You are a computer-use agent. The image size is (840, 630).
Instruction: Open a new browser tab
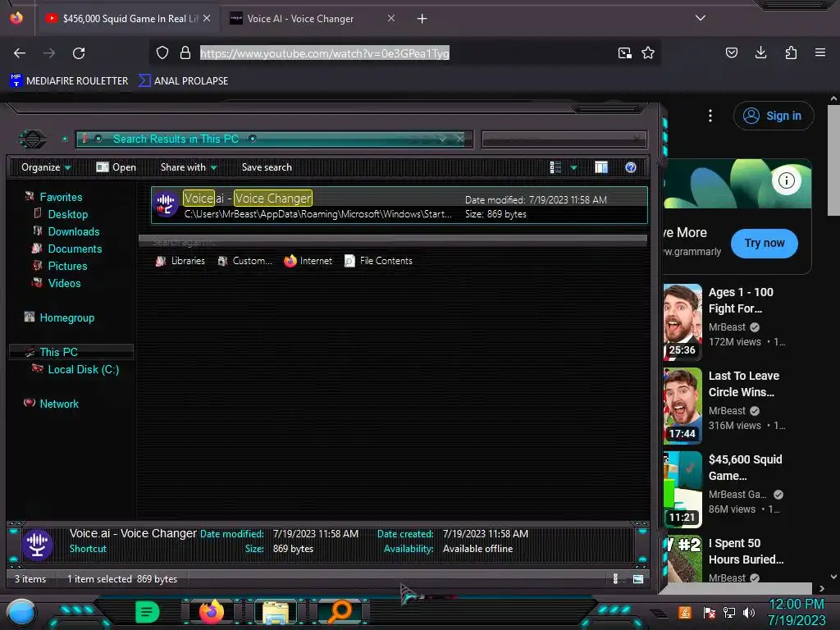(x=422, y=19)
